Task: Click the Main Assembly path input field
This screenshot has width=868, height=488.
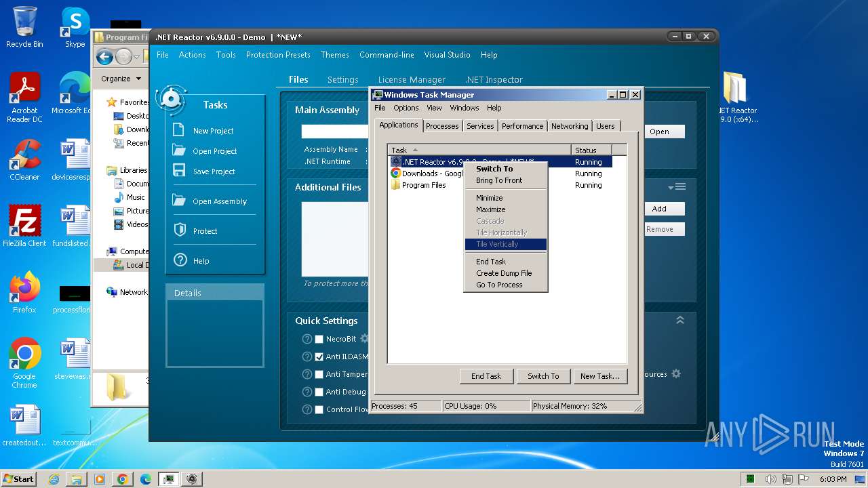Action: 335,131
